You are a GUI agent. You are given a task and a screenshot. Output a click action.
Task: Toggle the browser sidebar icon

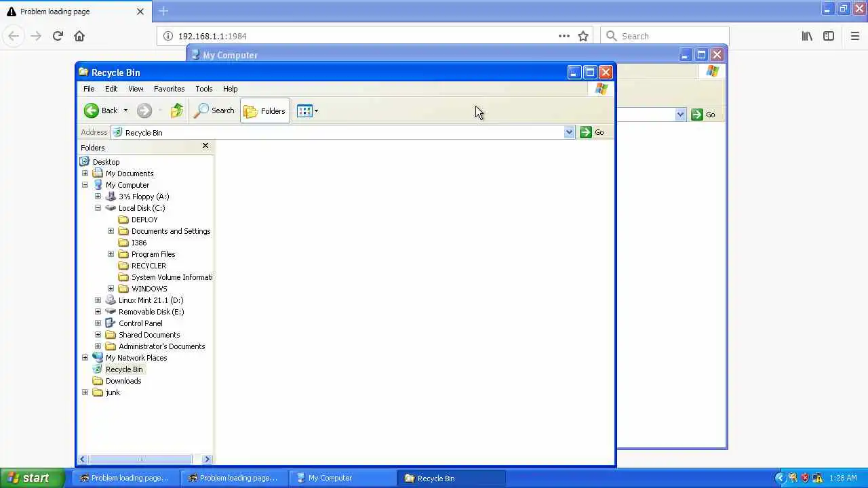pos(829,36)
